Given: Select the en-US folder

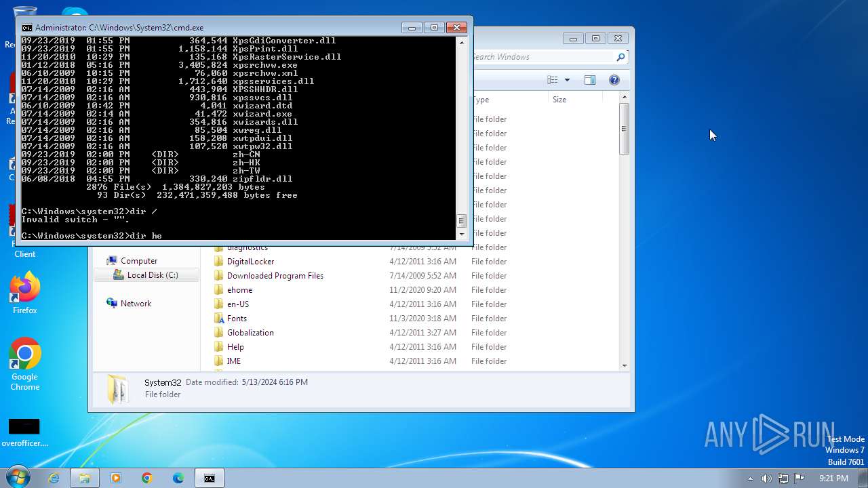Looking at the screenshot, I should coord(237,304).
